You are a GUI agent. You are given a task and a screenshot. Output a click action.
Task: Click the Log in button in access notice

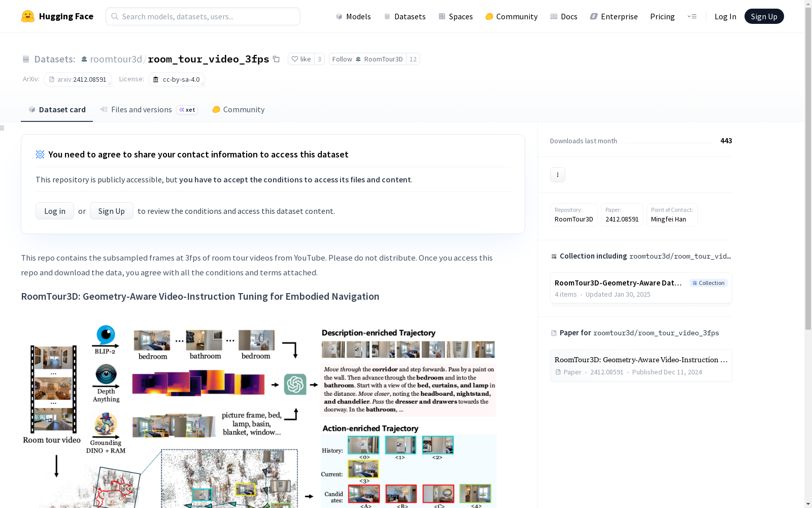(x=55, y=211)
